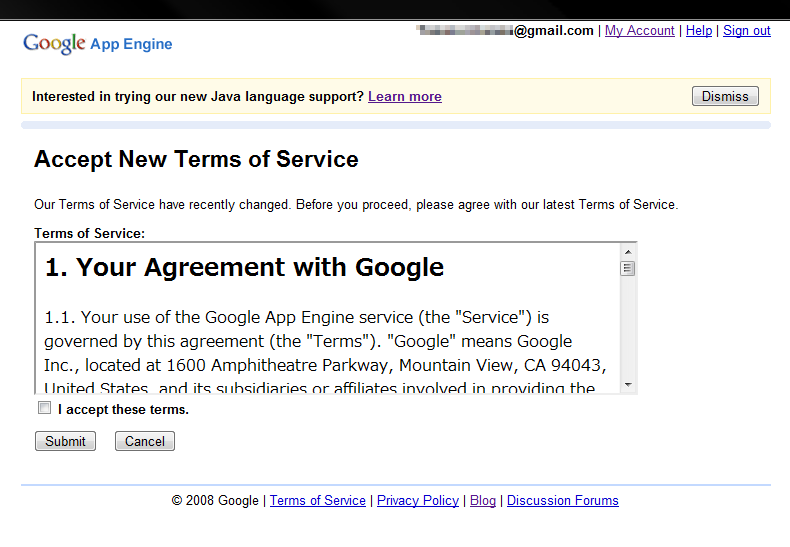This screenshot has height=547, width=790.
Task: Open the Blog link in footer
Action: 483,501
